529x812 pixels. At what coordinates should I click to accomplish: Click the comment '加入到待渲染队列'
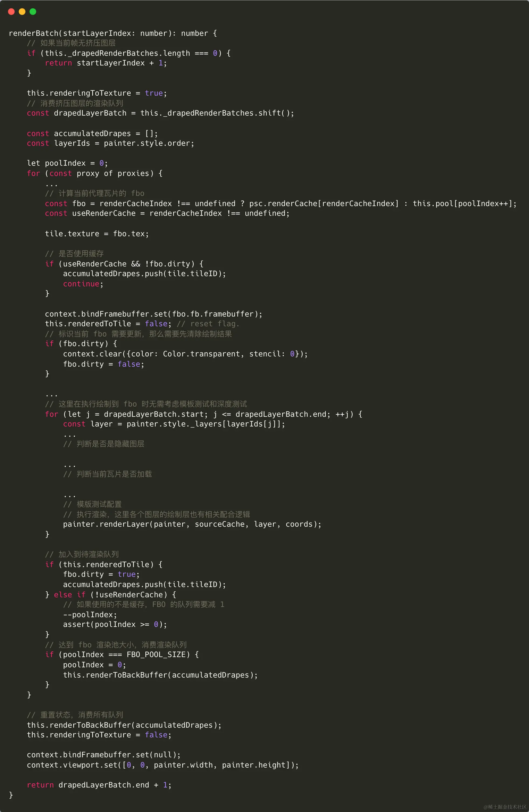coord(82,554)
